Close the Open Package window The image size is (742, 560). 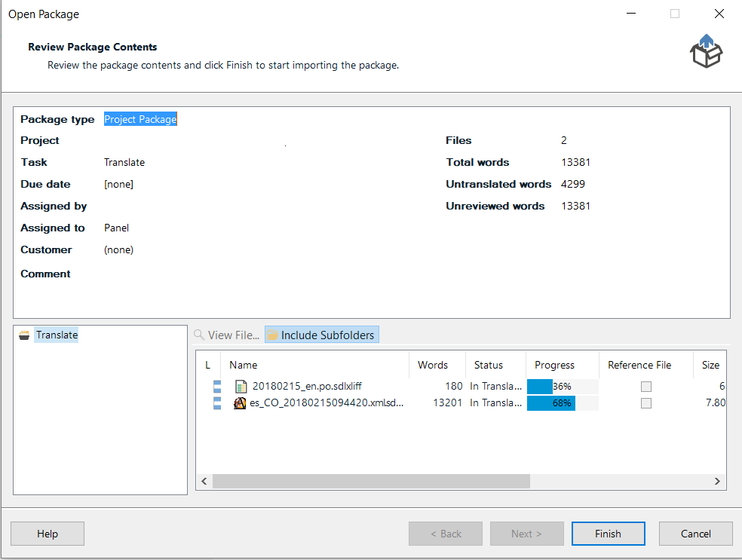point(719,14)
